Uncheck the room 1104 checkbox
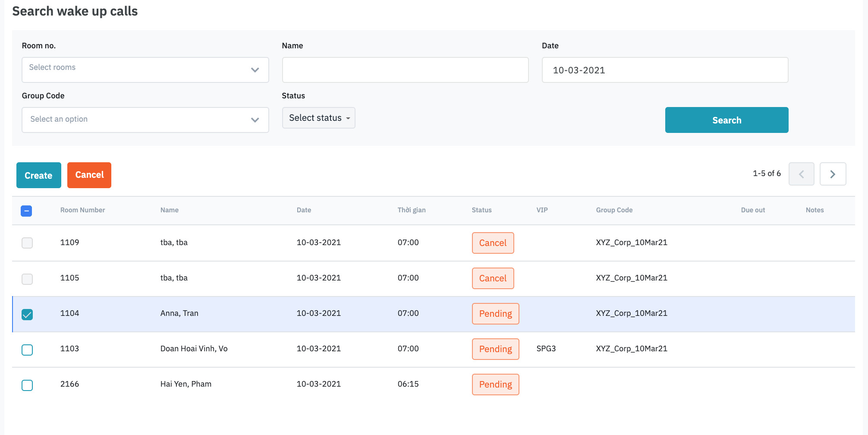This screenshot has height=435, width=868. (27, 314)
